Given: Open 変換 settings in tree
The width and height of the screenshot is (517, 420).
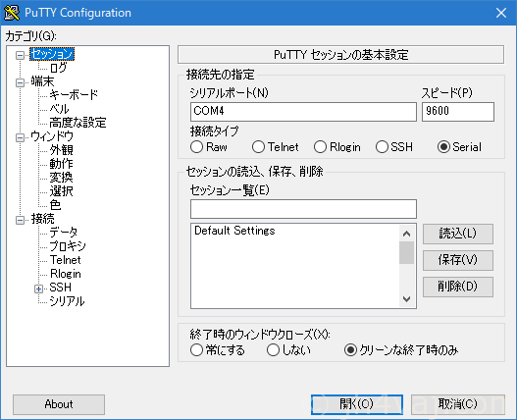Looking at the screenshot, I should coord(62,178).
